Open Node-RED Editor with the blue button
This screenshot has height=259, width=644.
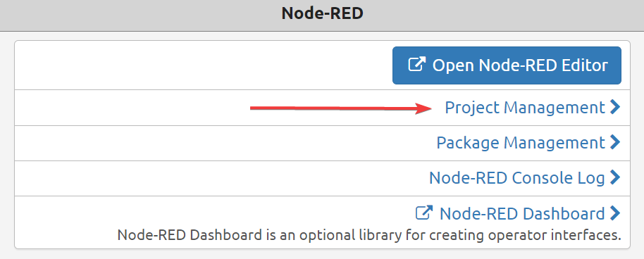point(507,65)
